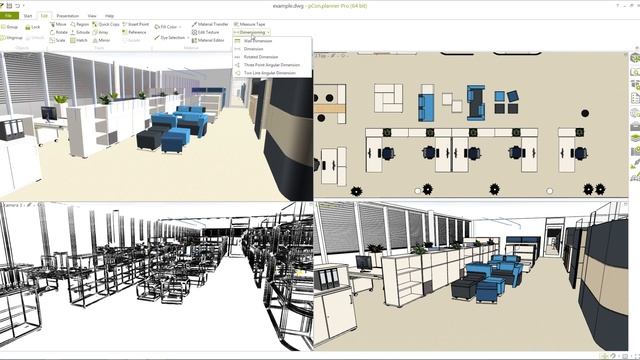
Task: Switch to the Presentation ribbon tab
Action: pos(68,16)
